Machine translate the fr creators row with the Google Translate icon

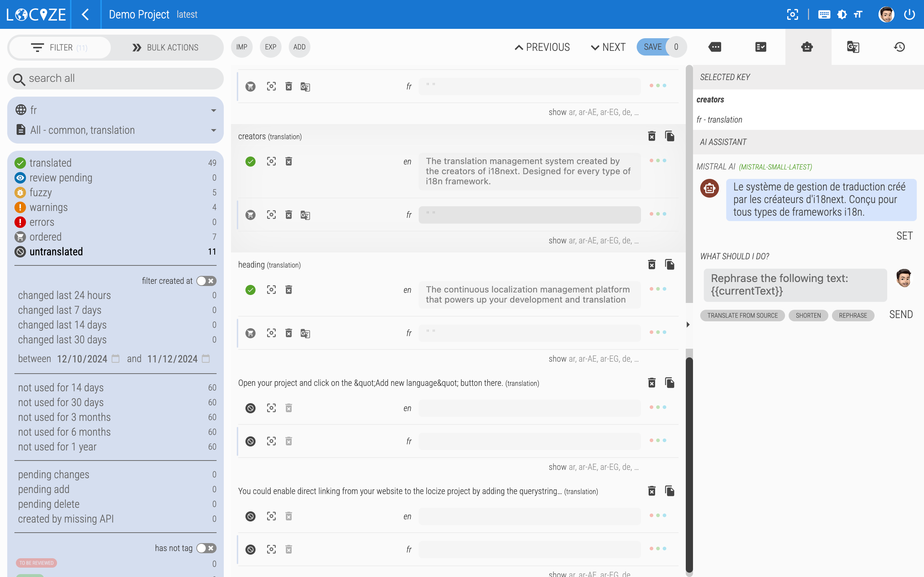(x=305, y=215)
